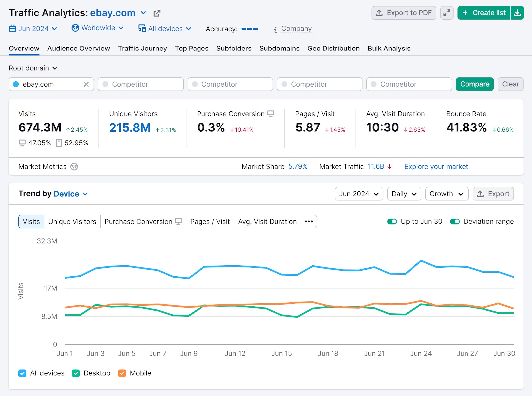Click the info icon beside Company
The width and height of the screenshot is (532, 396).
tap(275, 30)
